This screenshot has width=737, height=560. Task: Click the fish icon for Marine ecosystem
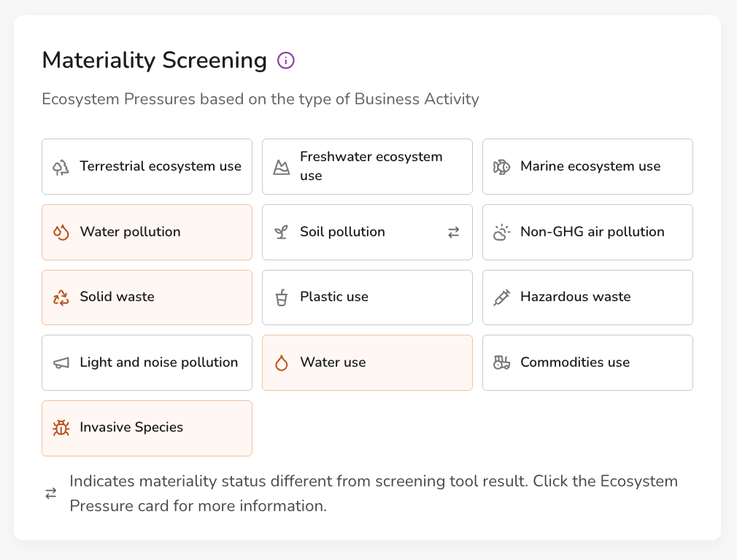tap(501, 167)
